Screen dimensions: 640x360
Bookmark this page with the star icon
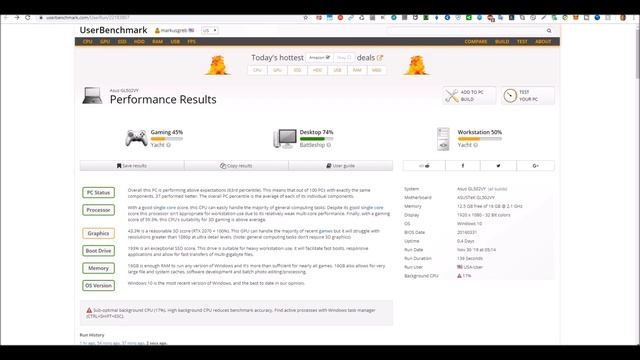click(x=306, y=18)
